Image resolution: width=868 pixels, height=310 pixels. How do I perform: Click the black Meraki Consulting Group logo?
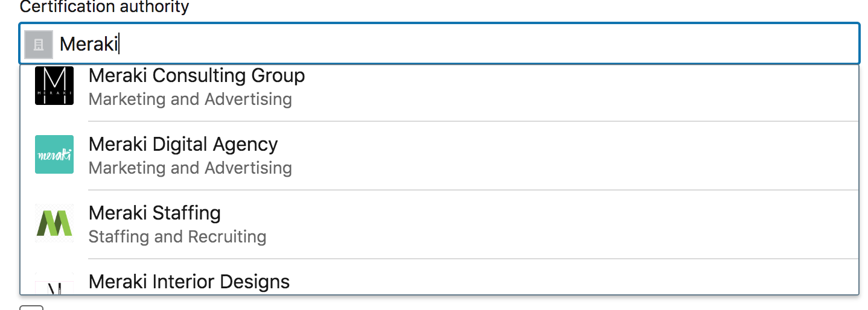point(54,86)
